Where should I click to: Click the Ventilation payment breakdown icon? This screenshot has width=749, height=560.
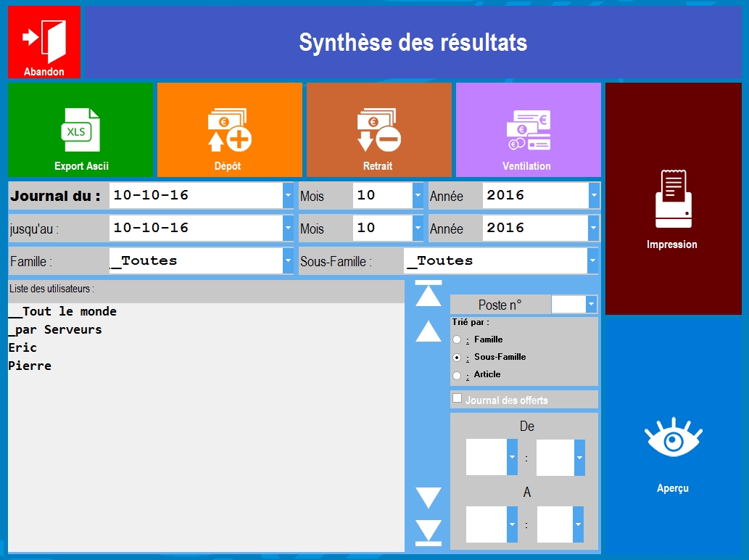528,130
